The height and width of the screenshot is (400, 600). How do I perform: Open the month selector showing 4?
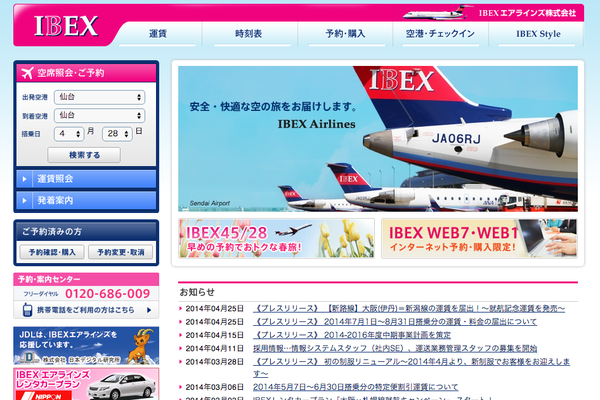point(69,134)
